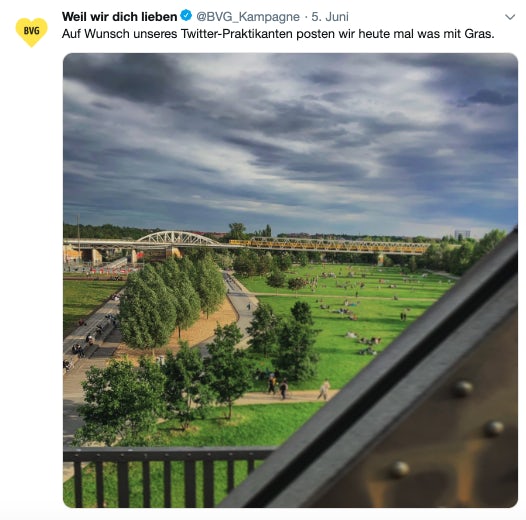Click the blue verified badge

click(186, 15)
